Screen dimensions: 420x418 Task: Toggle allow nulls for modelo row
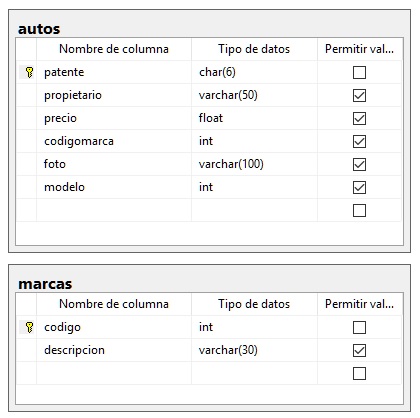pyautogui.click(x=359, y=187)
